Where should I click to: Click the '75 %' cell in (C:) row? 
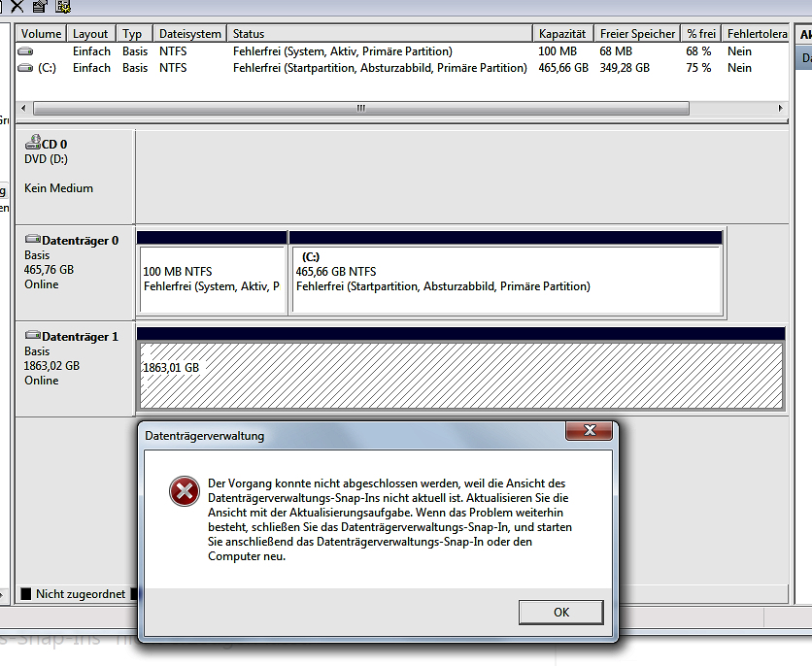coord(698,68)
